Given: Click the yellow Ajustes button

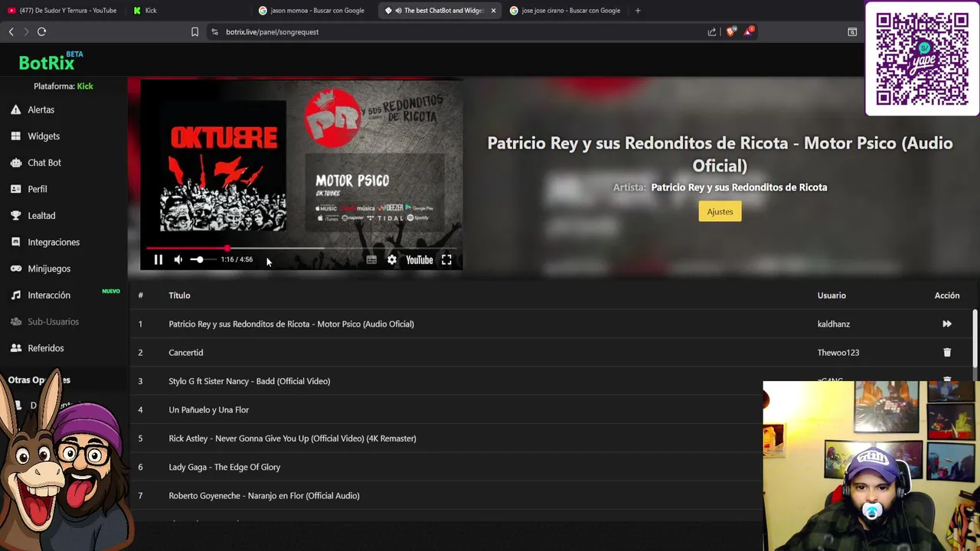Looking at the screenshot, I should pyautogui.click(x=720, y=212).
